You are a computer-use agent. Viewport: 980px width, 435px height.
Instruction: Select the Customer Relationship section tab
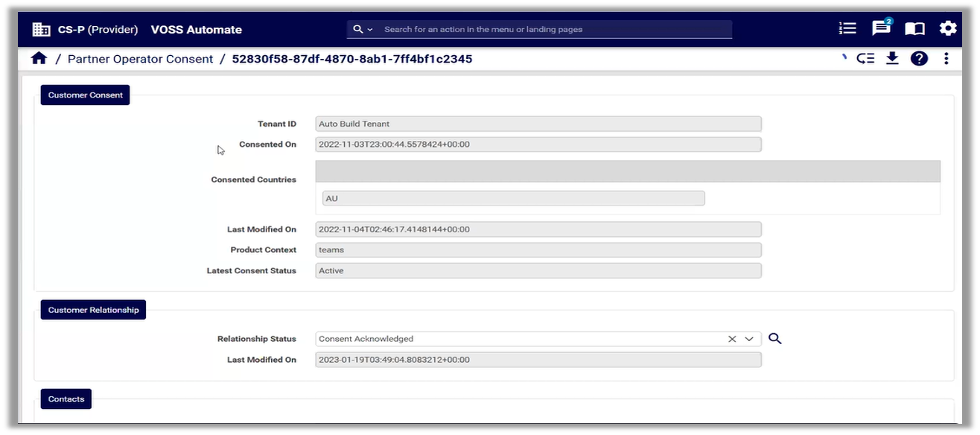pos(93,310)
